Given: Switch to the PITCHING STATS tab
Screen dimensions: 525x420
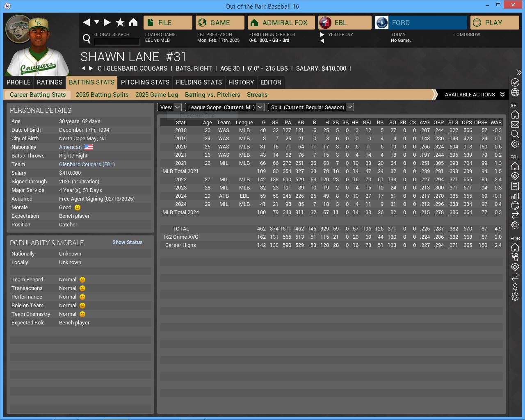Looking at the screenshot, I should coord(145,82).
